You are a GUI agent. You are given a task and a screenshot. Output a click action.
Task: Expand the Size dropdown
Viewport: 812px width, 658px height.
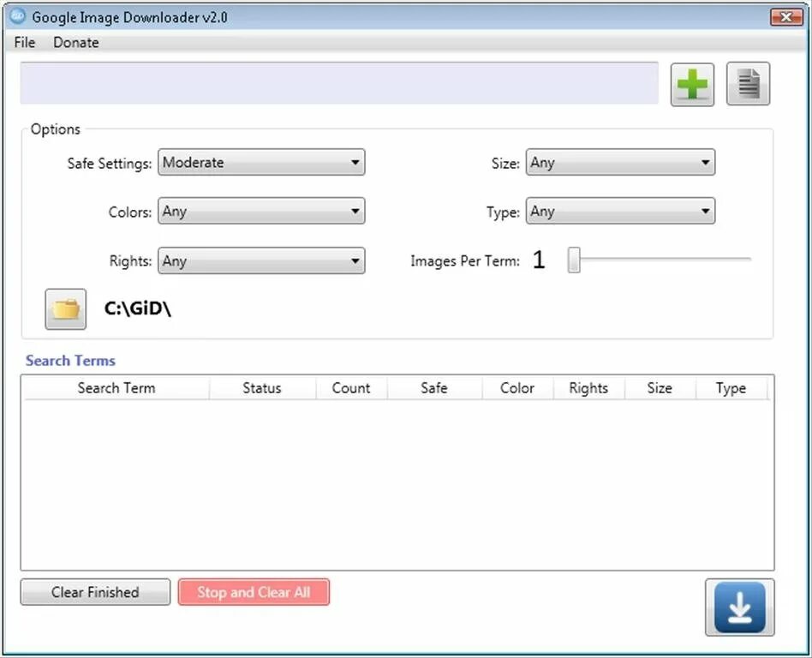(x=620, y=162)
